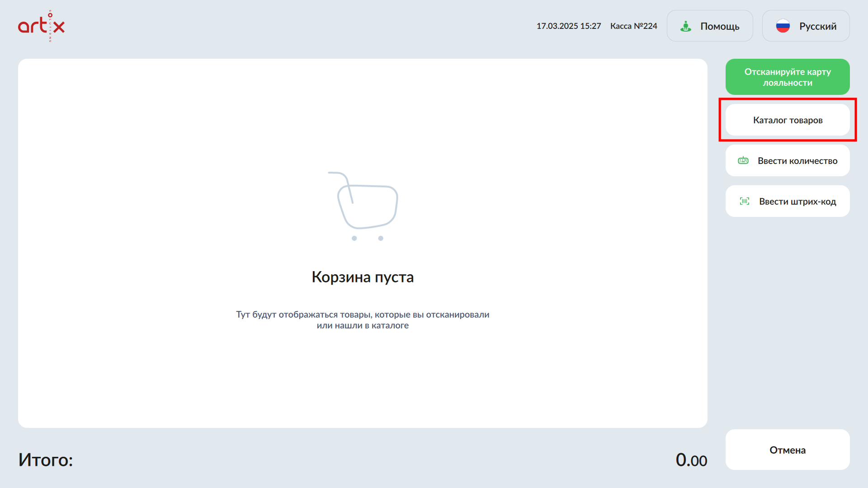
Task: Click the Итого label
Action: 46,460
